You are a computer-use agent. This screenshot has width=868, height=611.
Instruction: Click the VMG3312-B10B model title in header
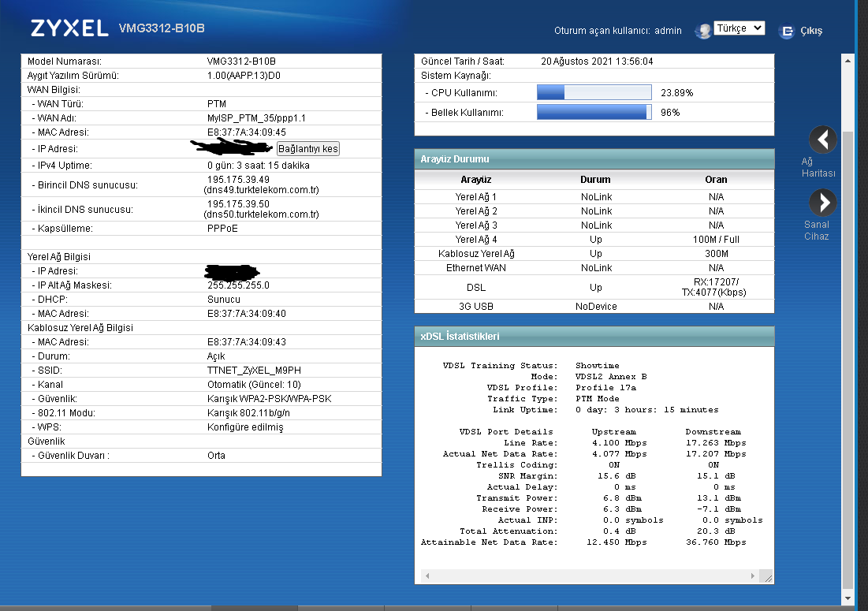[x=162, y=28]
